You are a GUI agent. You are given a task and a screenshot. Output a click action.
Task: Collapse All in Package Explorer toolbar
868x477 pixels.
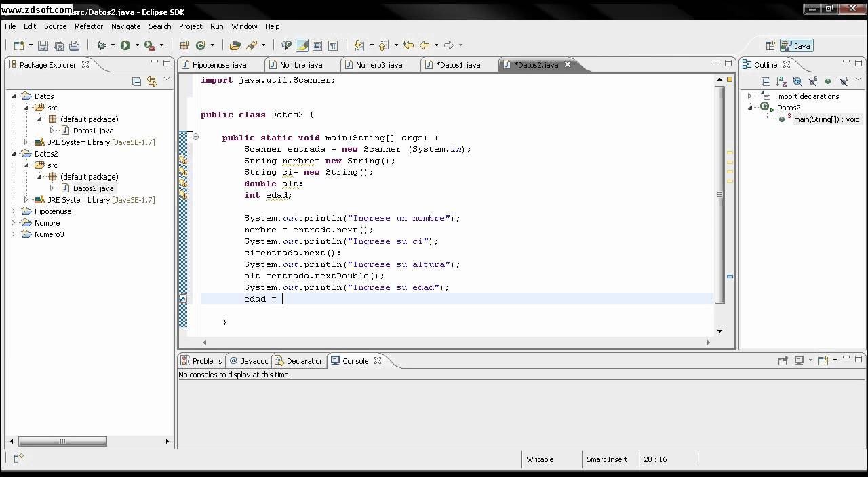[x=136, y=81]
